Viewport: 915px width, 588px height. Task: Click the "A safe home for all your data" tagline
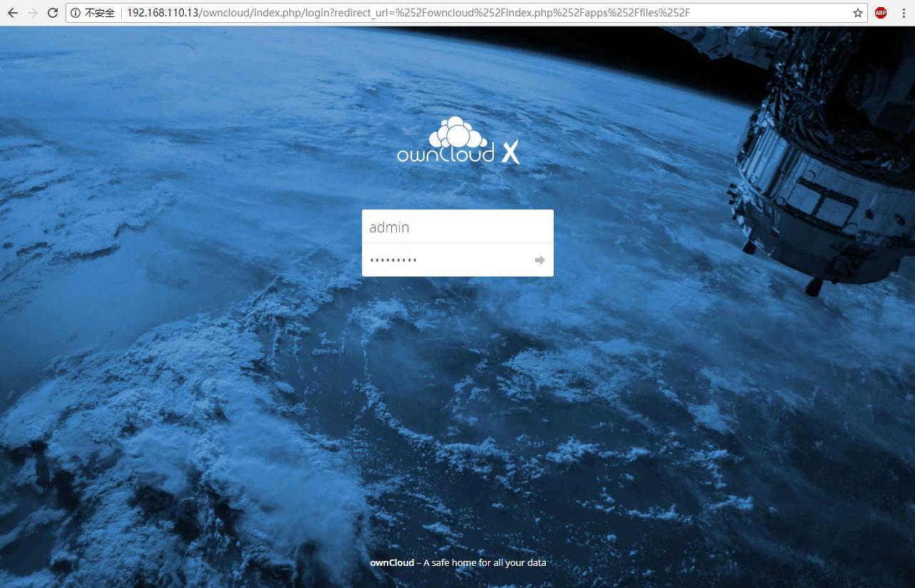(485, 563)
